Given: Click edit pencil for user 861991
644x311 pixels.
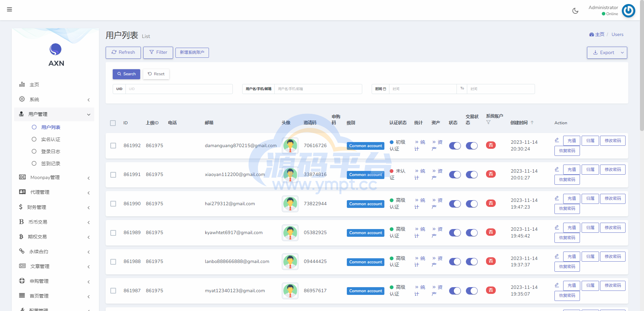Looking at the screenshot, I should pos(557,169).
